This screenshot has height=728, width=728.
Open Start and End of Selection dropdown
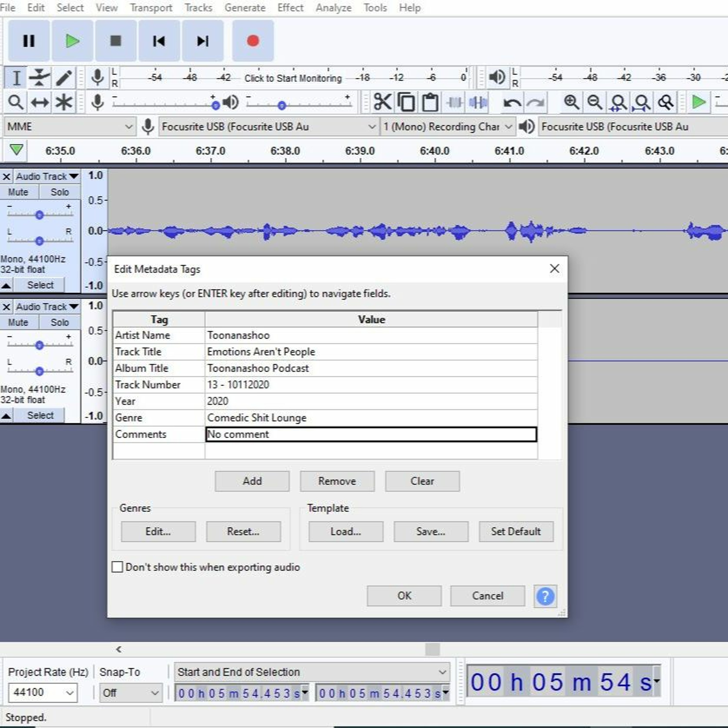click(x=312, y=672)
